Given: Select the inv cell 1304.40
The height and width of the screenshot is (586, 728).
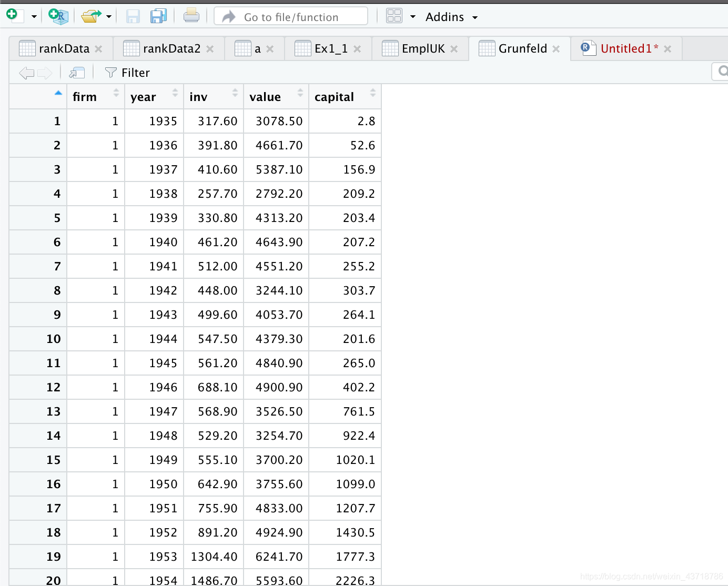Looking at the screenshot, I should point(214,557).
